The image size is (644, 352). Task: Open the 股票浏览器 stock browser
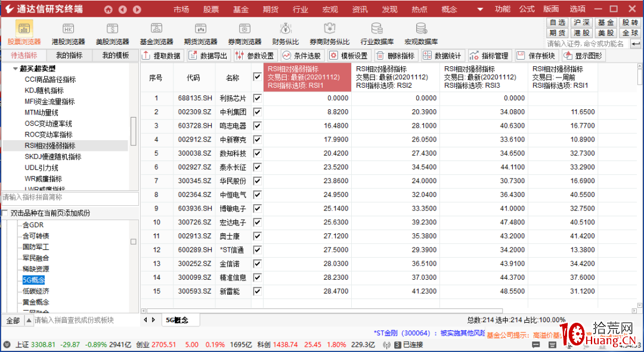[24, 33]
